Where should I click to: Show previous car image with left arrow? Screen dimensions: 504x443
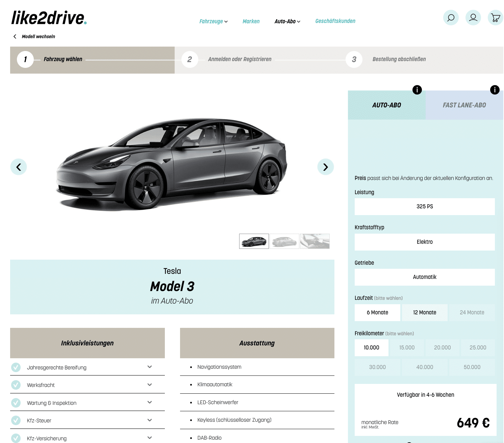pyautogui.click(x=19, y=167)
